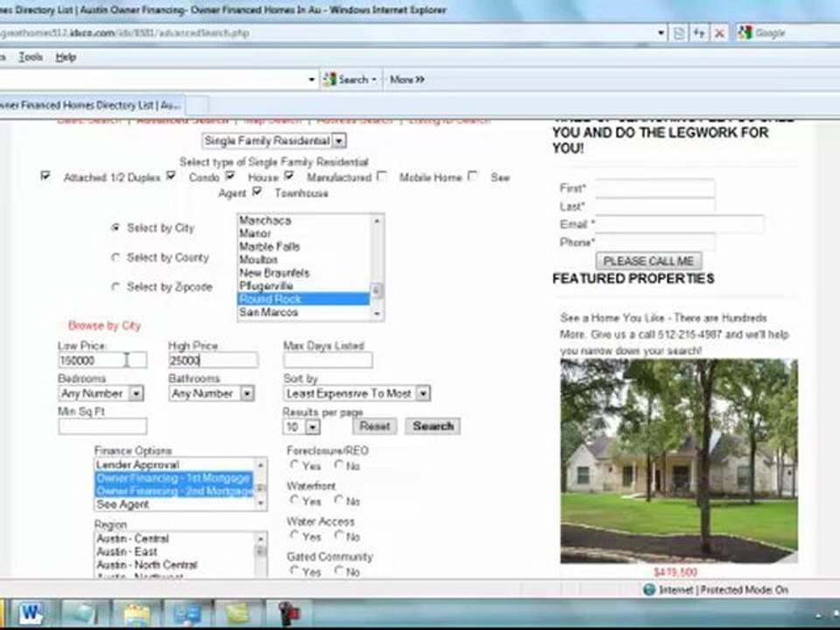Choose the Select by City radio button
Viewport: 840px width, 630px height.
pos(115,227)
